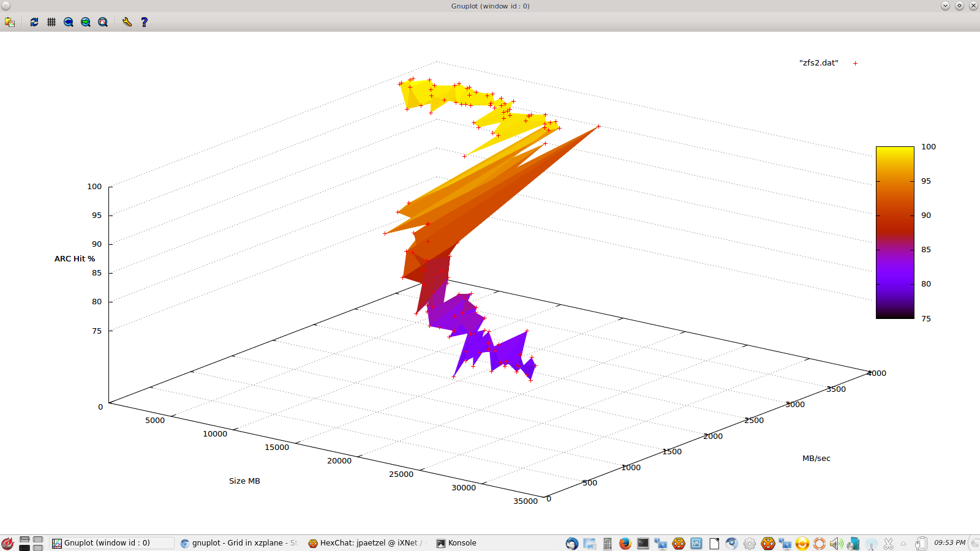Open the application launcher menu
The image size is (980, 551).
(7, 543)
